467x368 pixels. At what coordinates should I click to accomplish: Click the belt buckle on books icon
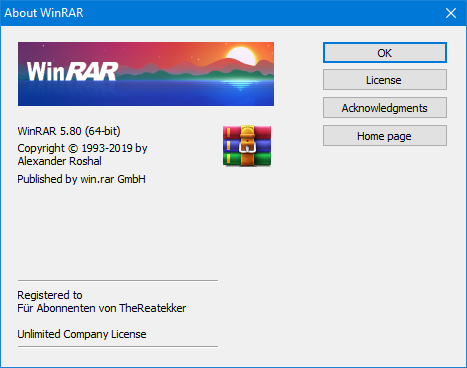(247, 147)
